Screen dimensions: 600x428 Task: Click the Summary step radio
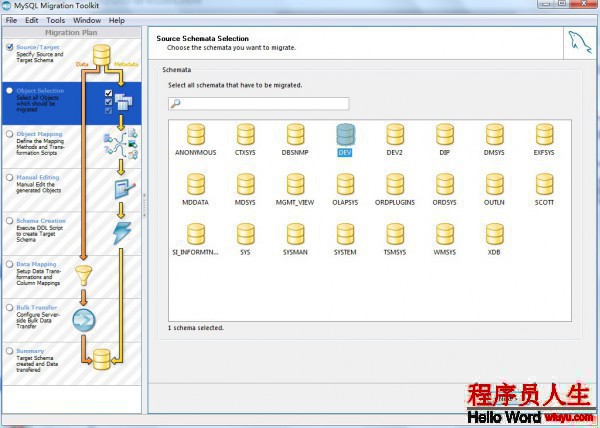point(10,351)
